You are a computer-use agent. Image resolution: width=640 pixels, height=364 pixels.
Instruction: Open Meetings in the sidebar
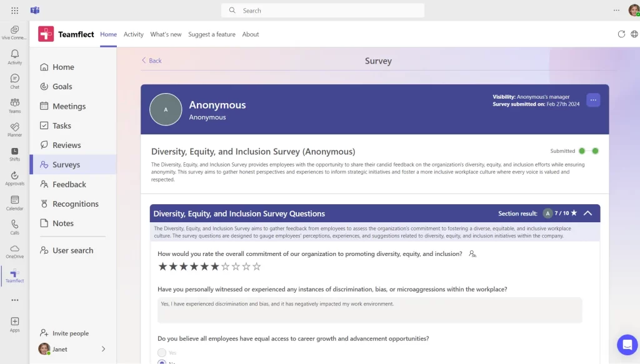[x=72, y=106]
